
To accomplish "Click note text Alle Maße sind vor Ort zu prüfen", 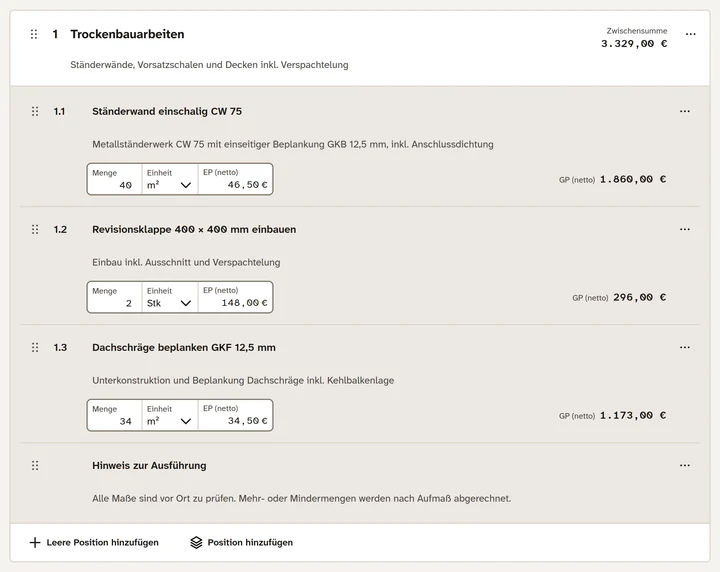I will tap(302, 498).
